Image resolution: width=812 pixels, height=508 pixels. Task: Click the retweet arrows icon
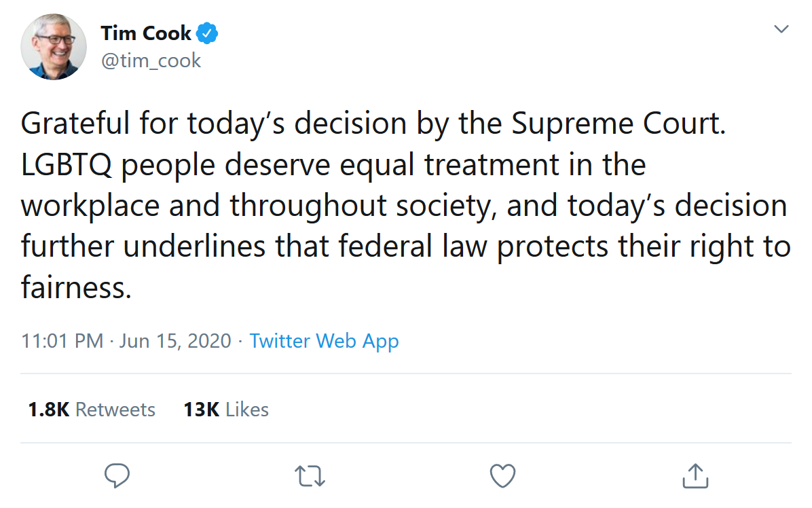pyautogui.click(x=310, y=475)
